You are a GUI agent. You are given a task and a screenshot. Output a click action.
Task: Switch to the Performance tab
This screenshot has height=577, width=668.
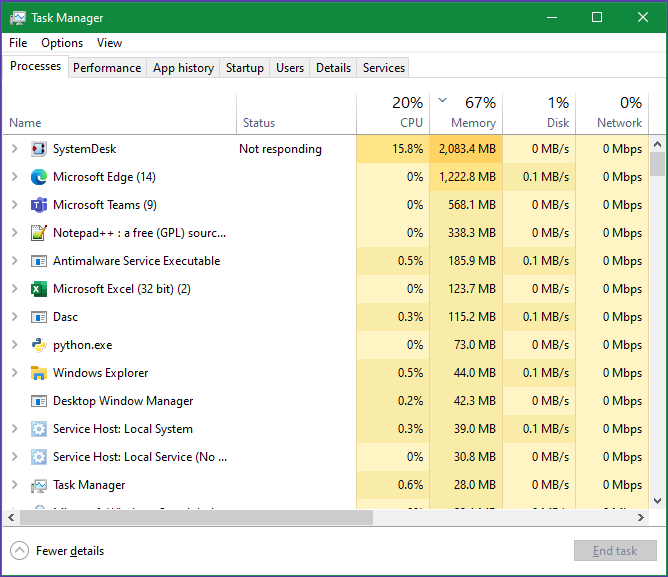point(107,68)
